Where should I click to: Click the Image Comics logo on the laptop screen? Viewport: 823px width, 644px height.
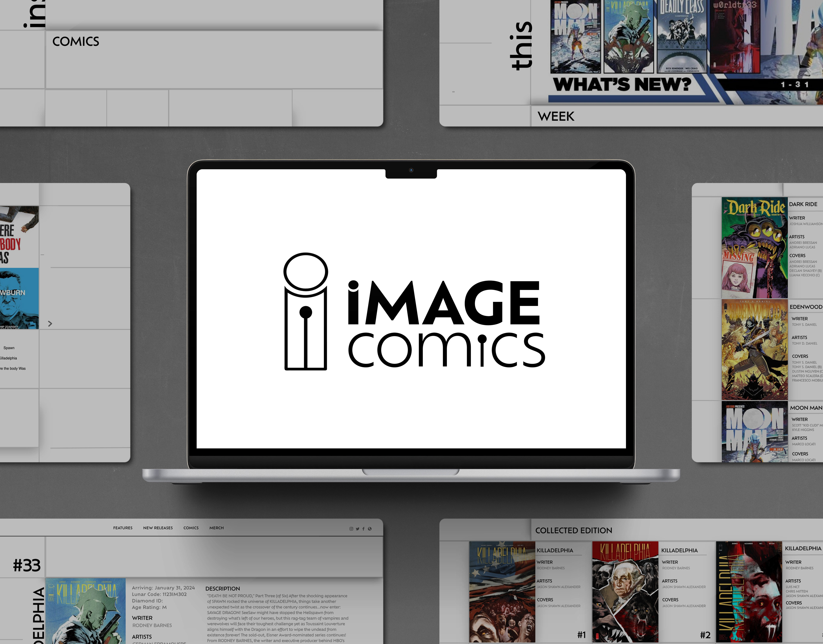(x=414, y=311)
